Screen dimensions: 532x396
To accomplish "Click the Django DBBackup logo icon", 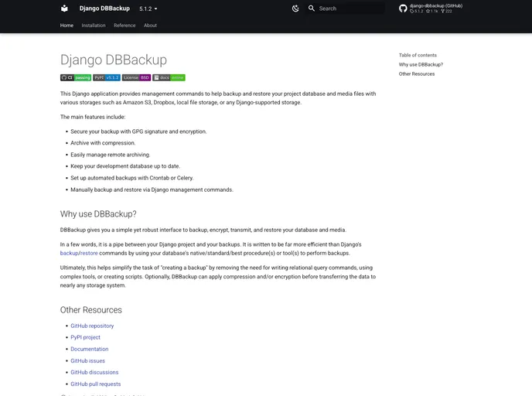I will (x=64, y=9).
